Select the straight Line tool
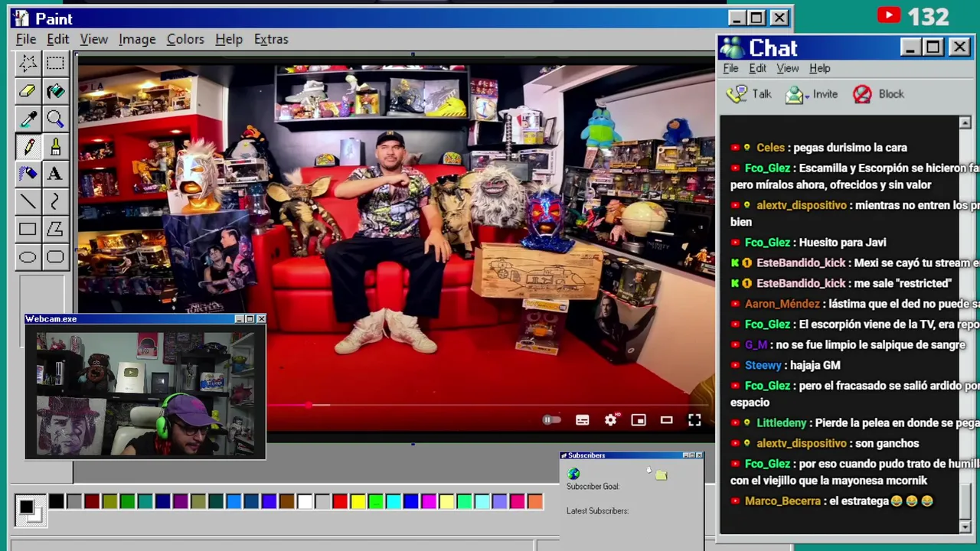The image size is (980, 551). [28, 201]
